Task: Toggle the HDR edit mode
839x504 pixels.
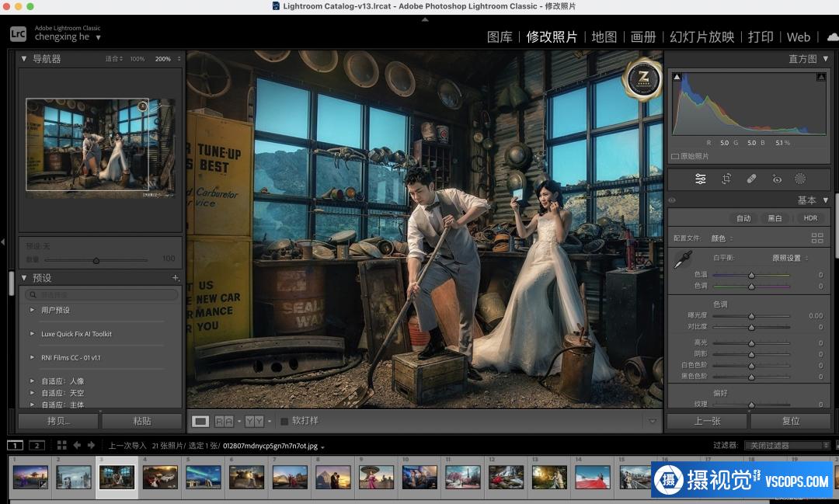Action: pos(810,218)
